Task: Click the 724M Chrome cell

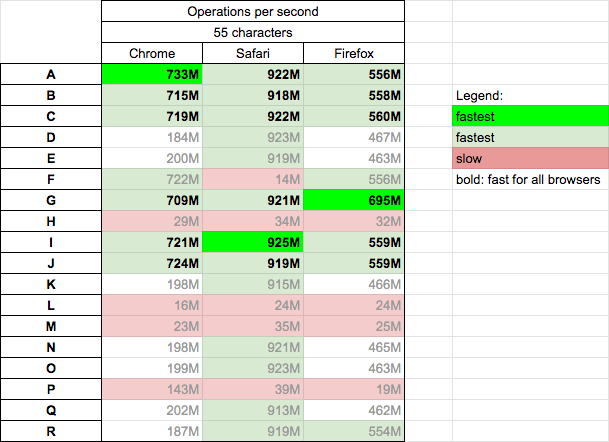Action: pyautogui.click(x=152, y=263)
